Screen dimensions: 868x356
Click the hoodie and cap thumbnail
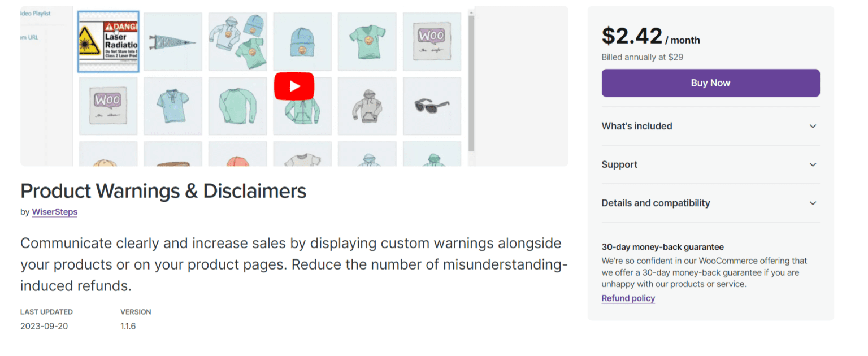click(237, 41)
